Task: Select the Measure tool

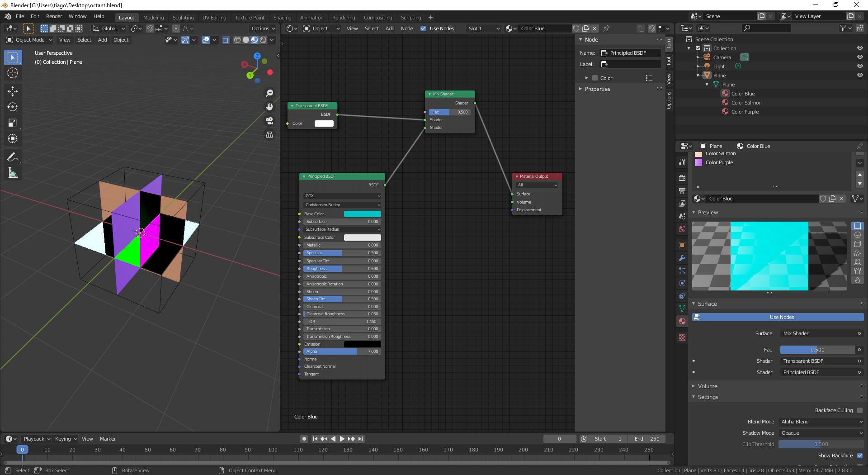Action: point(13,173)
